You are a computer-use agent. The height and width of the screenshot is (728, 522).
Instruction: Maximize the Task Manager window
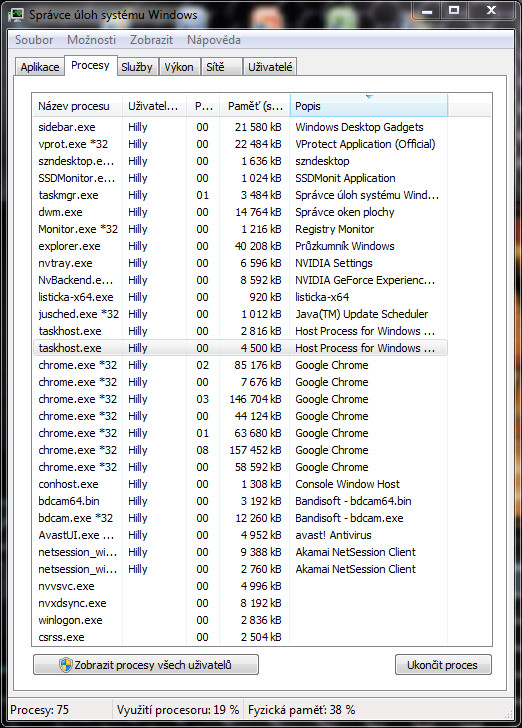(x=454, y=11)
